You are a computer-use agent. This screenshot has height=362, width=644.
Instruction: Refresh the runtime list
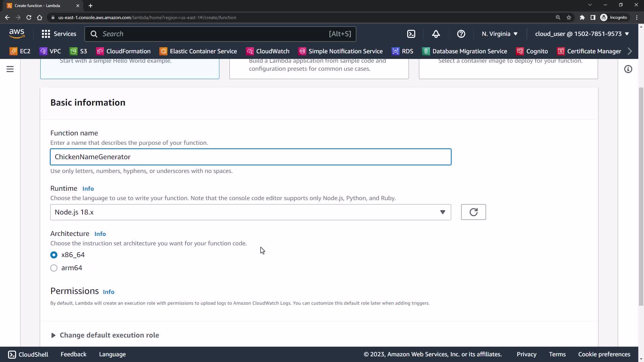[473, 212]
